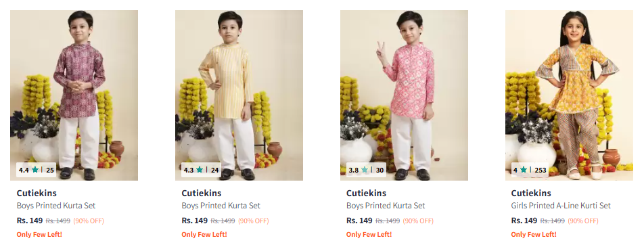Click the 24 ratings count badge
The image size is (644, 251).
click(x=215, y=170)
